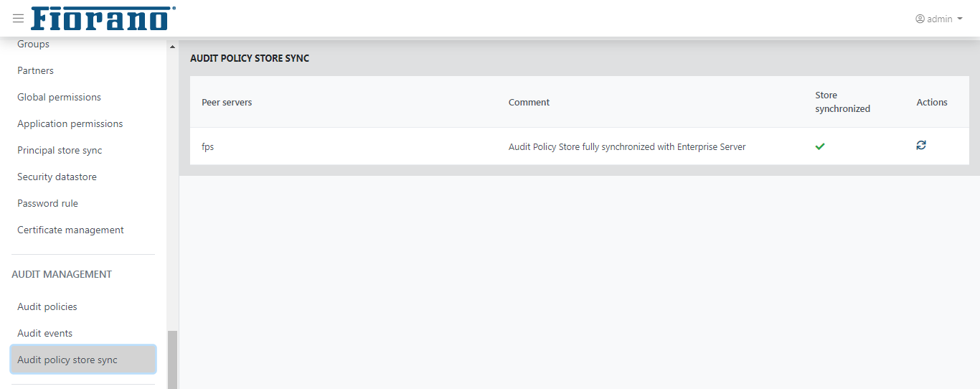Viewport: 980px width, 389px height.
Task: Click the sidebar scrollbar thumb
Action: (172, 360)
